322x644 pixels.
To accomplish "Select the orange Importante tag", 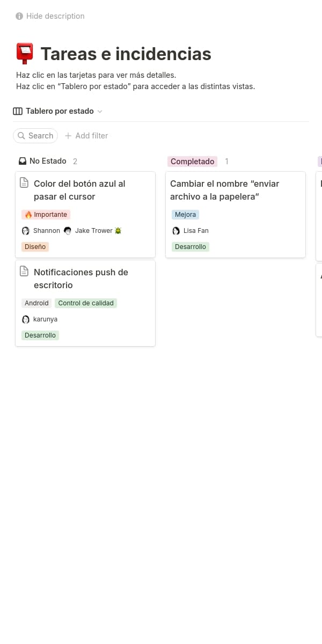I will (46, 214).
